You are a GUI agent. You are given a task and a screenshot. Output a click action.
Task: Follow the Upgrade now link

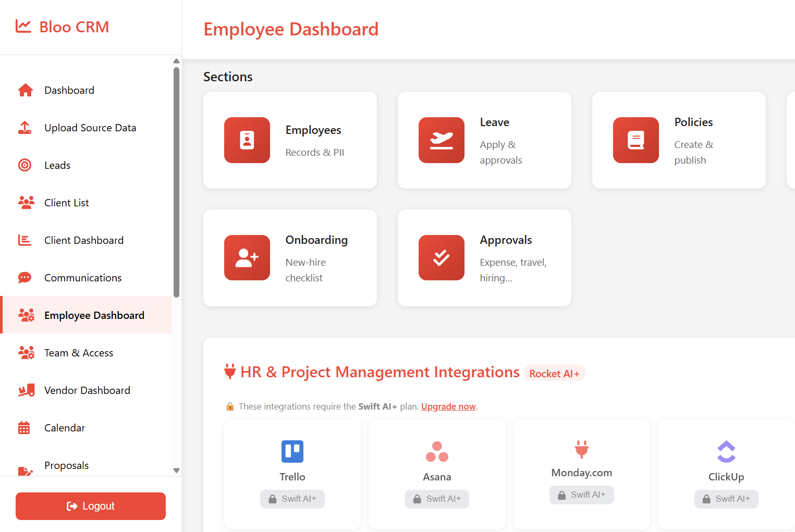pos(448,406)
